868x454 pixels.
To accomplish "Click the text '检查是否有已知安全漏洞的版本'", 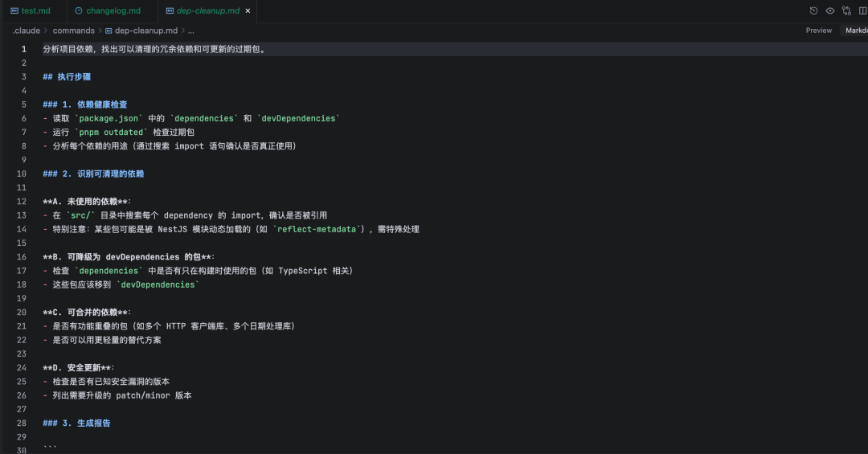I will (111, 382).
